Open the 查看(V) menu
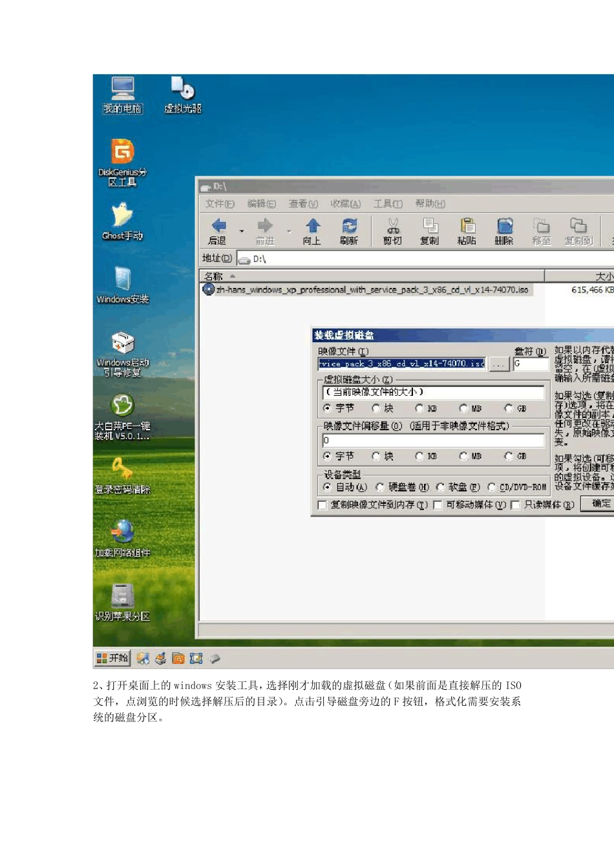 coord(303,203)
